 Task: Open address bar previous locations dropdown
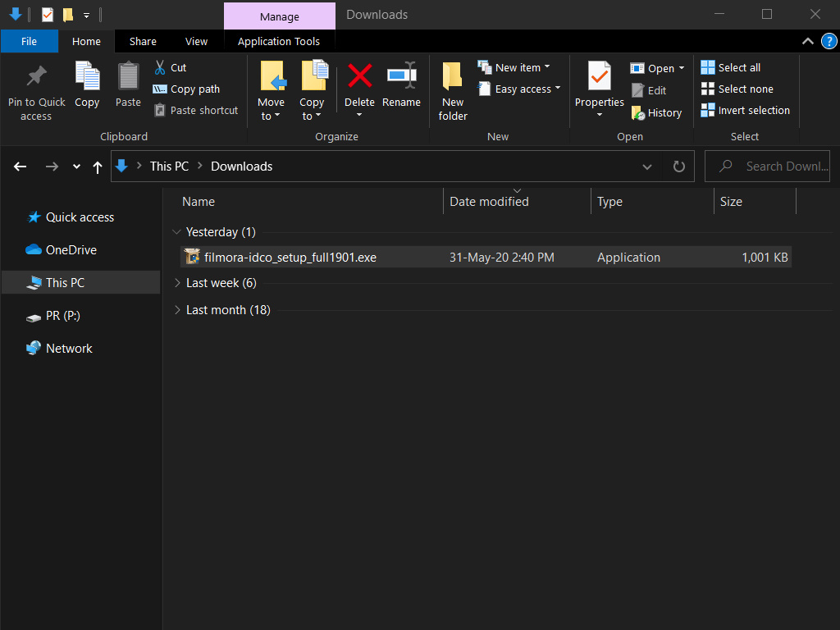647,167
